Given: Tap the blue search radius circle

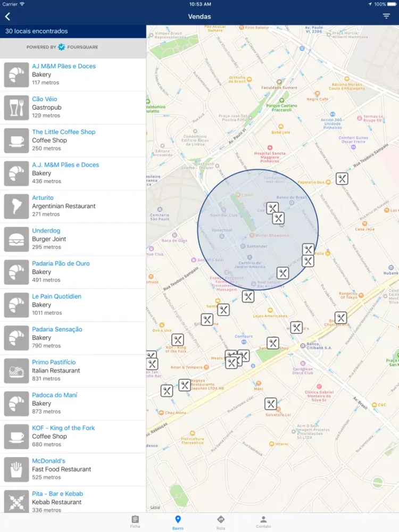Looking at the screenshot, I should 258,230.
